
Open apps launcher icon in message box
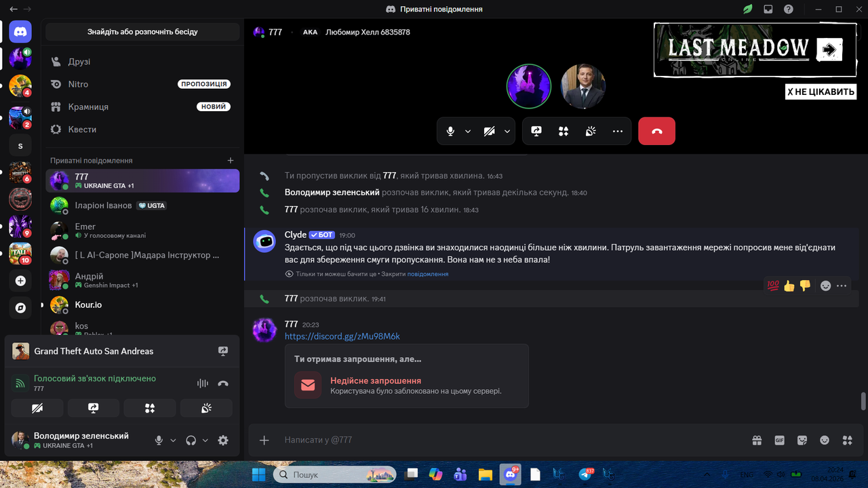pos(847,441)
